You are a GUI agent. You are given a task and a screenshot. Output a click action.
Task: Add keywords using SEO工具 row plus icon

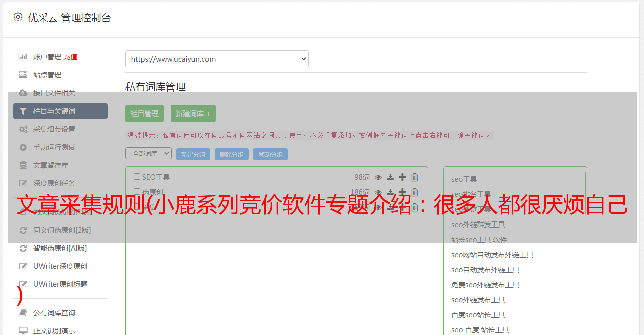pyautogui.click(x=402, y=177)
